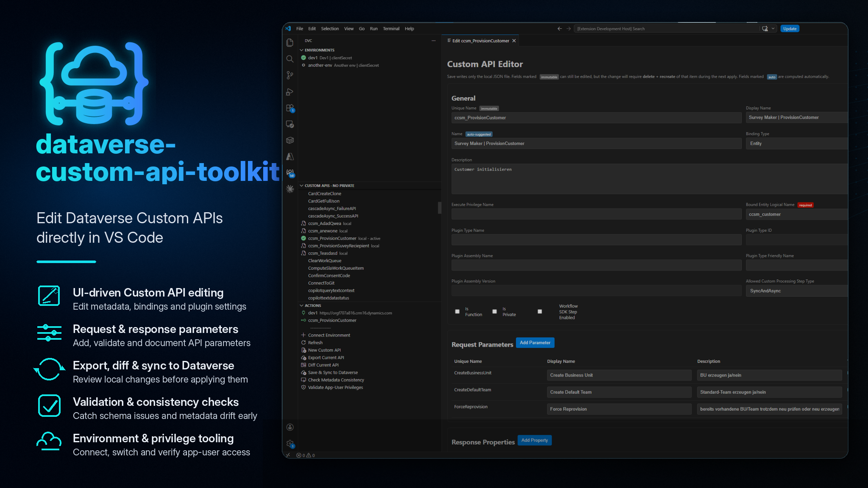
Task: Click the Extension Development Host search box
Action: (667, 29)
